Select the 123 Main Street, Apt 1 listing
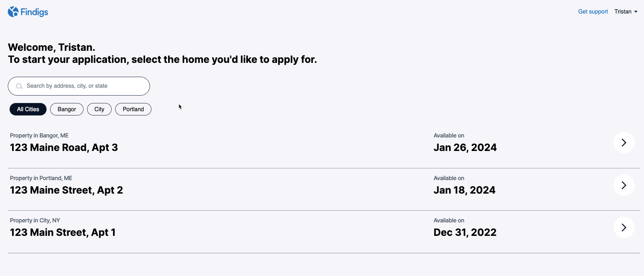 [63, 232]
